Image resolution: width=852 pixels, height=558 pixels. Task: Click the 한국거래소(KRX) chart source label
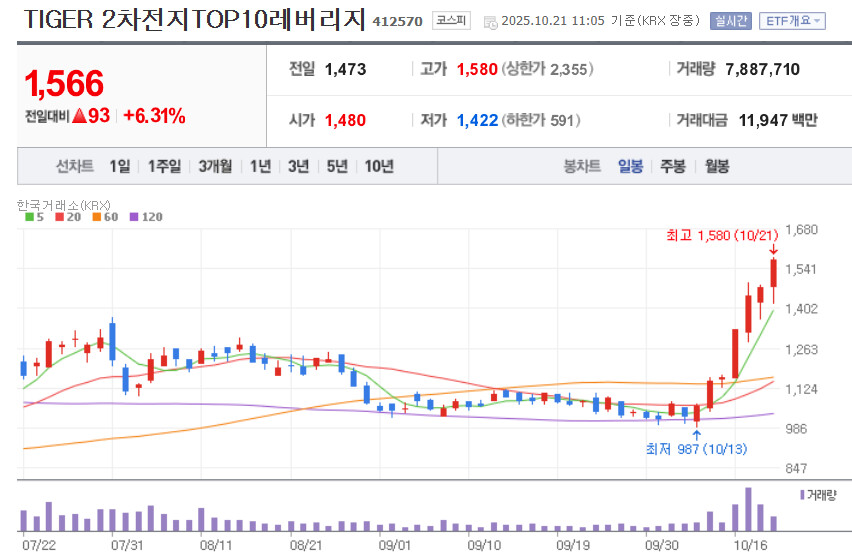pos(64,205)
